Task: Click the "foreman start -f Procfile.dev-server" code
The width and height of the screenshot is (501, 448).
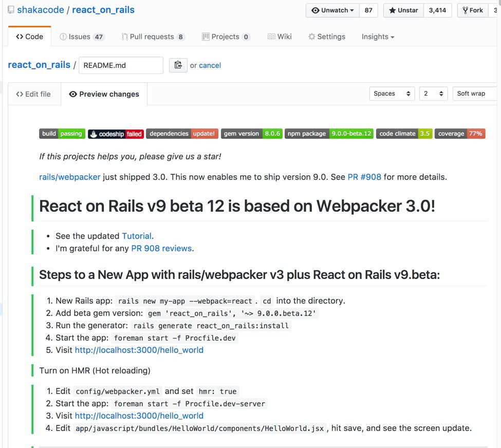Action: pos(190,404)
